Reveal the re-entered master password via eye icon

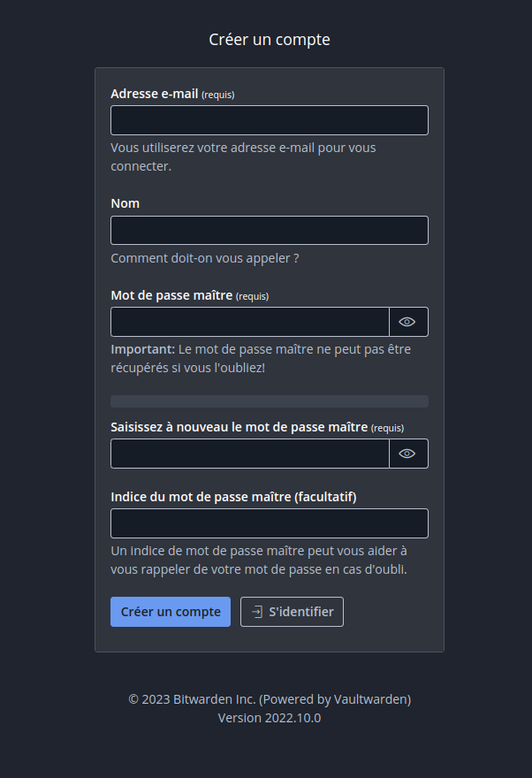408,454
